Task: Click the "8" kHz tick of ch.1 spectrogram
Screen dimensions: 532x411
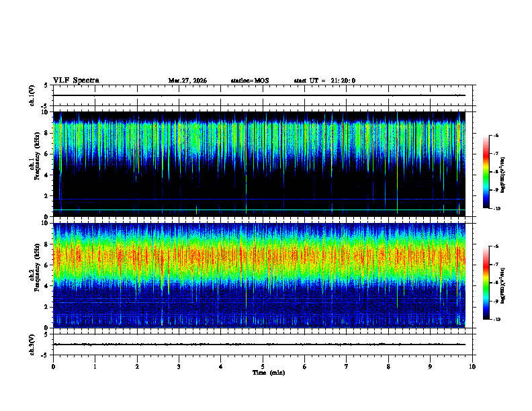Action: point(46,133)
